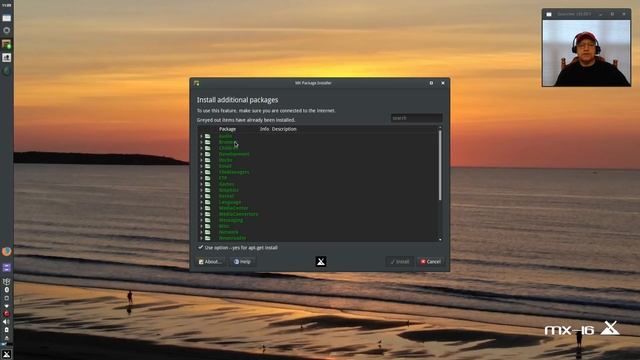Expand the Development package category
The image size is (640, 360).
click(201, 154)
